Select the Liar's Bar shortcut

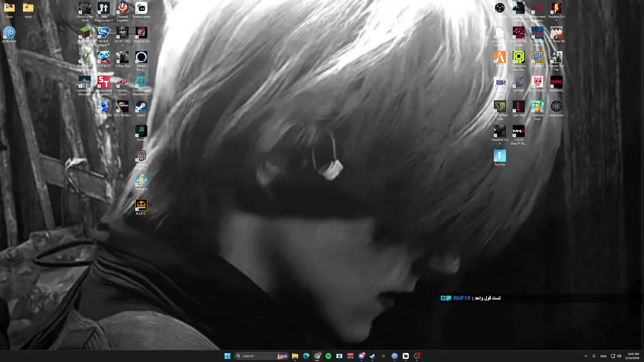tap(519, 109)
